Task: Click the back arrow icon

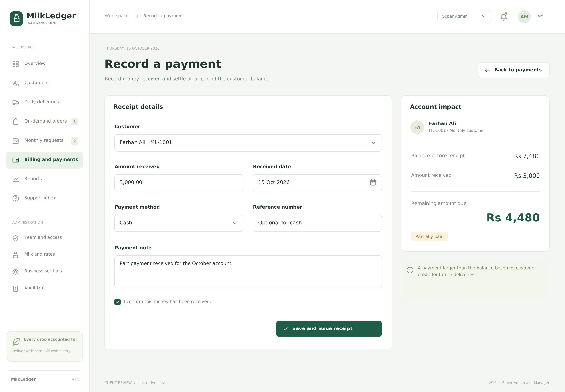Action: point(488,70)
